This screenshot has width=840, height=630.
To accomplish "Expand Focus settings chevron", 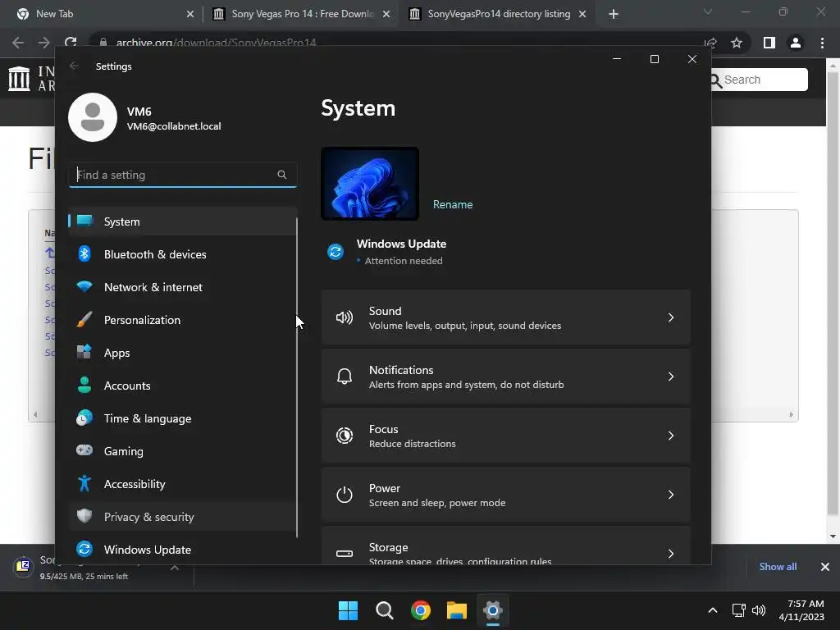I will [671, 436].
